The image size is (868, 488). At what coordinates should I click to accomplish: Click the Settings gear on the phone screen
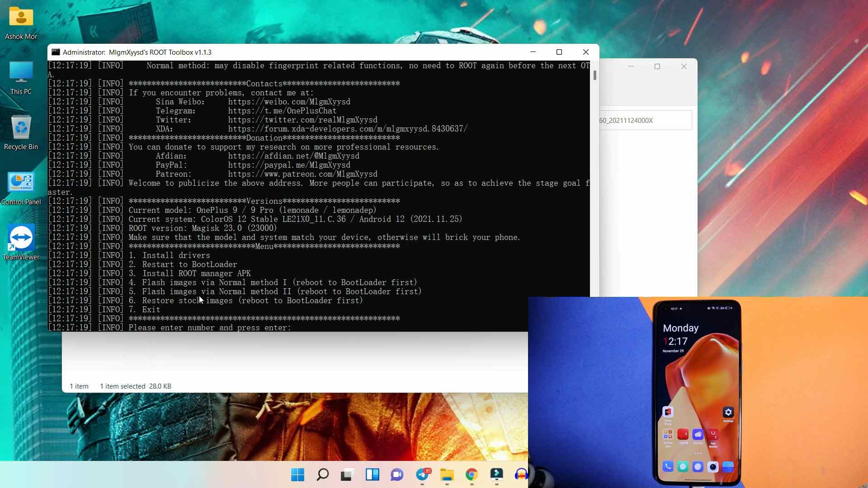click(x=728, y=412)
